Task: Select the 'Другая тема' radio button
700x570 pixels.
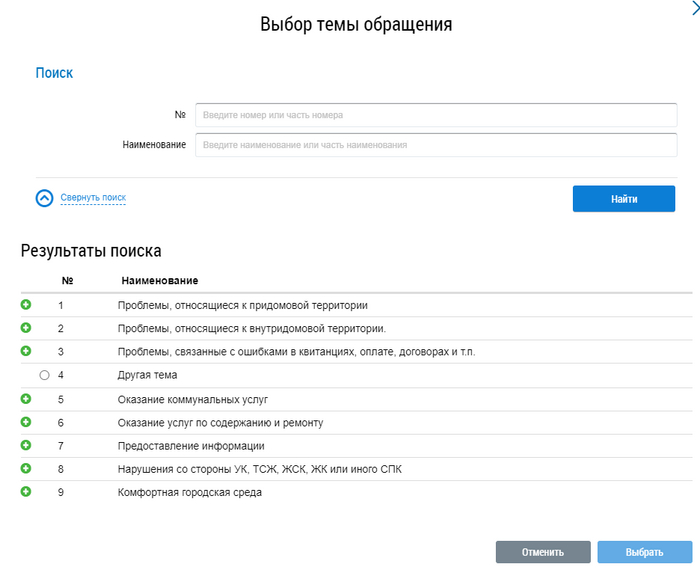Action: tap(44, 375)
